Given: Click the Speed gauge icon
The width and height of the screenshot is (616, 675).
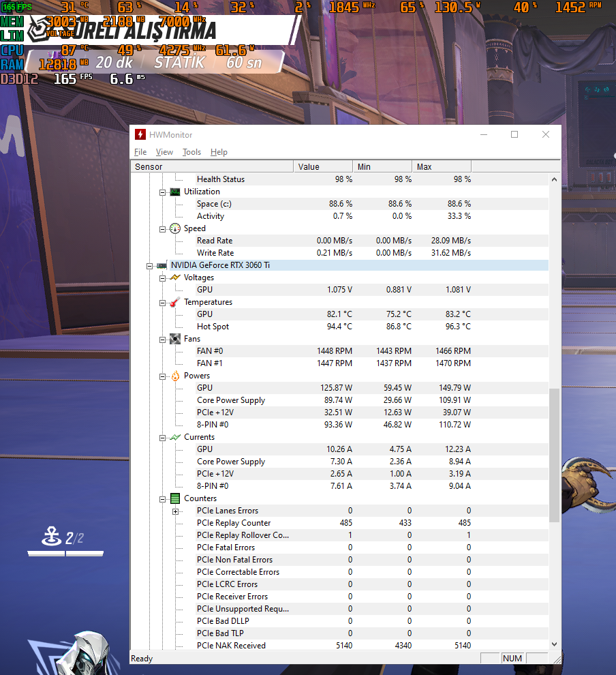Looking at the screenshot, I should [x=174, y=228].
